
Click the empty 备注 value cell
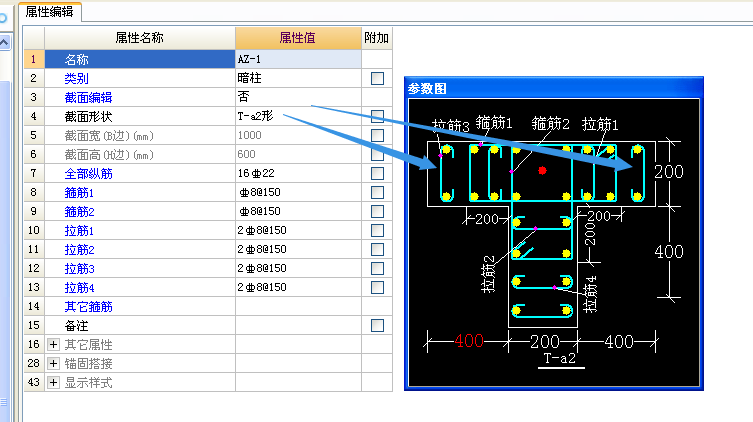pos(298,325)
